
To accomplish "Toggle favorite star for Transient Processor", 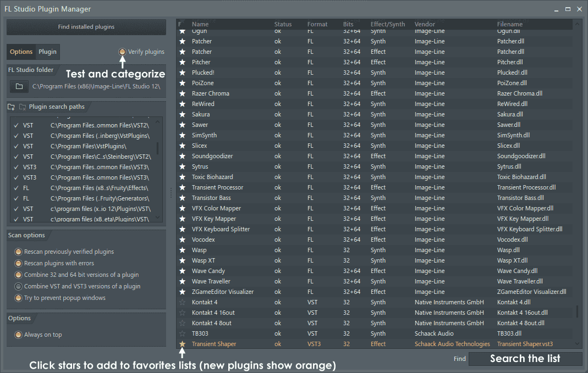I will pyautogui.click(x=182, y=187).
